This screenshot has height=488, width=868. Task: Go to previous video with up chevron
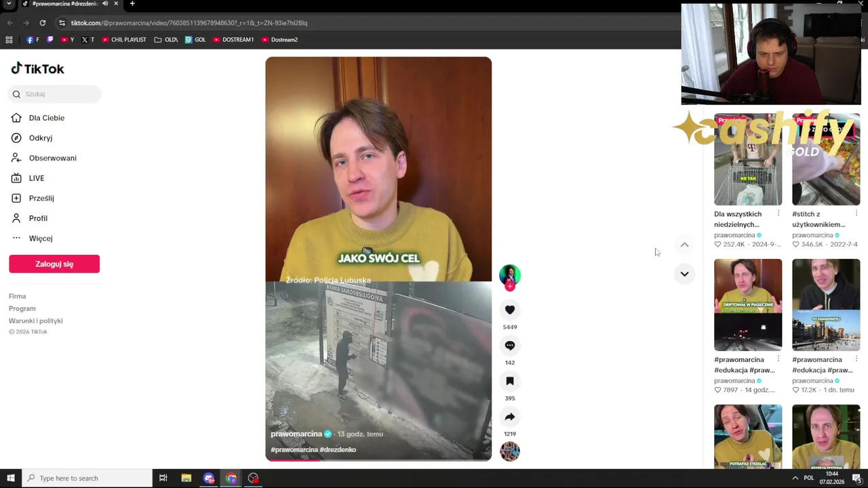(x=684, y=245)
